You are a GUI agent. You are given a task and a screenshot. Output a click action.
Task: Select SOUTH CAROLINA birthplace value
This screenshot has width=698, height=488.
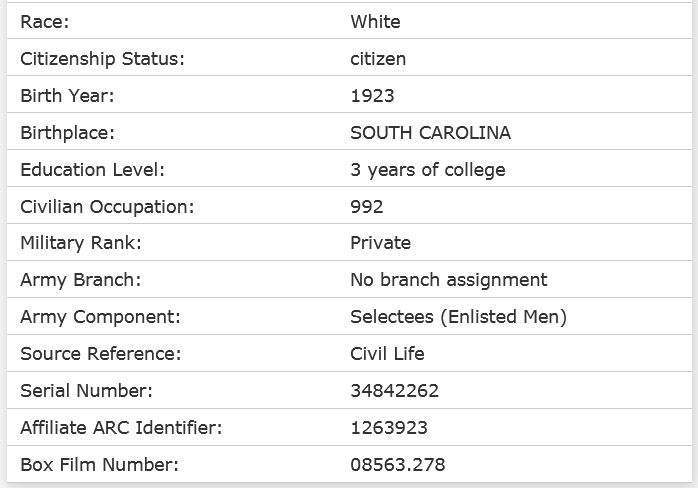[x=430, y=133]
